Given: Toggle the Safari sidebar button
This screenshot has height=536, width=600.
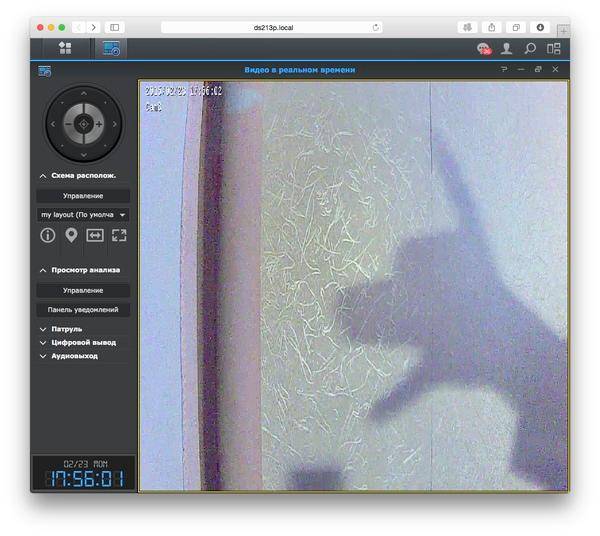Looking at the screenshot, I should click(114, 28).
